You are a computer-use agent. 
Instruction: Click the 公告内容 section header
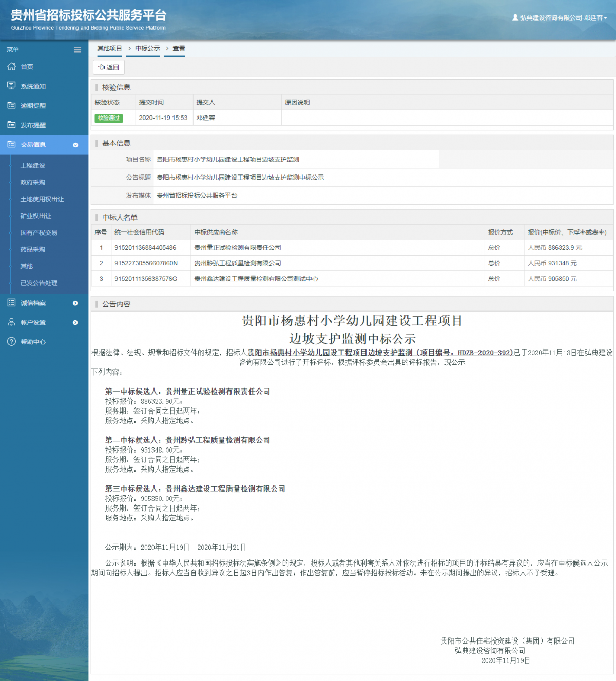(x=117, y=304)
